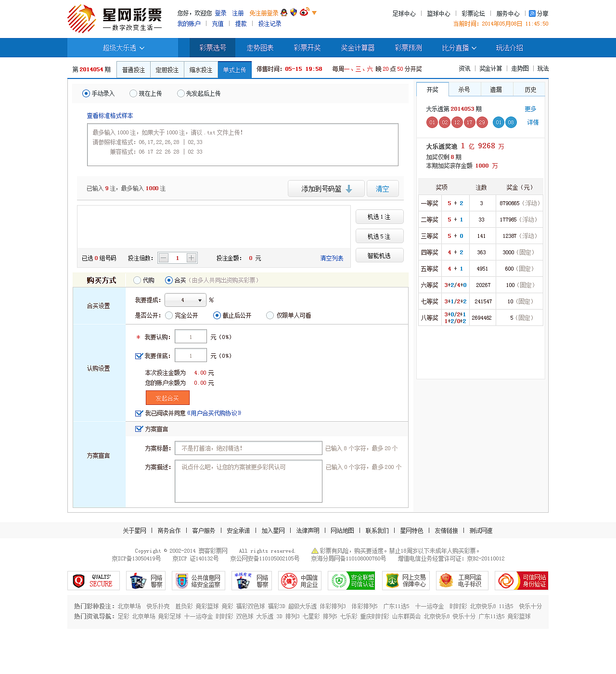
Task: Click 详情 link beside lottery balls
Action: click(x=533, y=122)
